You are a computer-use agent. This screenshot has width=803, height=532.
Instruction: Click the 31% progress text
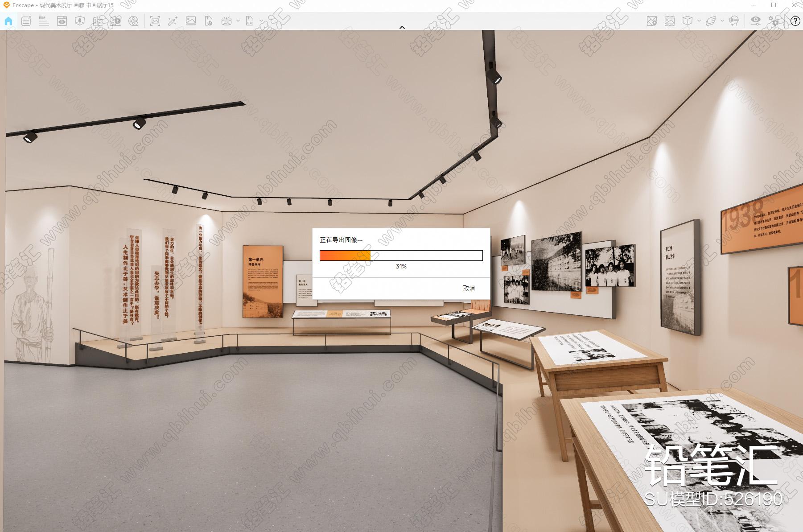pos(401,266)
